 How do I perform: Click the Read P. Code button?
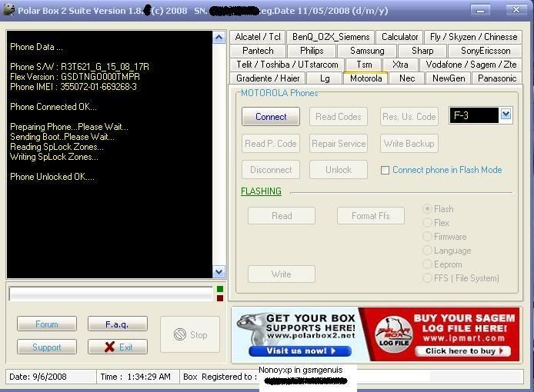271,144
